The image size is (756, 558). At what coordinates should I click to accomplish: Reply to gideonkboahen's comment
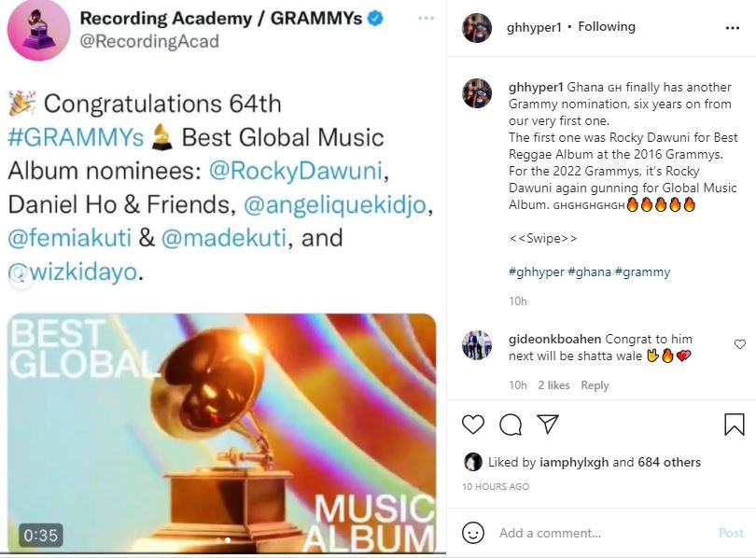(595, 385)
